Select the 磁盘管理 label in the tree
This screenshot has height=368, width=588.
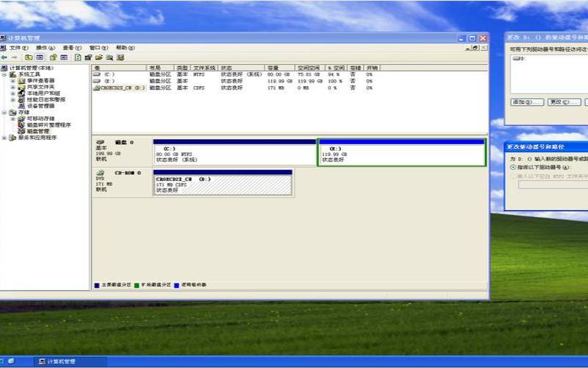(38, 132)
